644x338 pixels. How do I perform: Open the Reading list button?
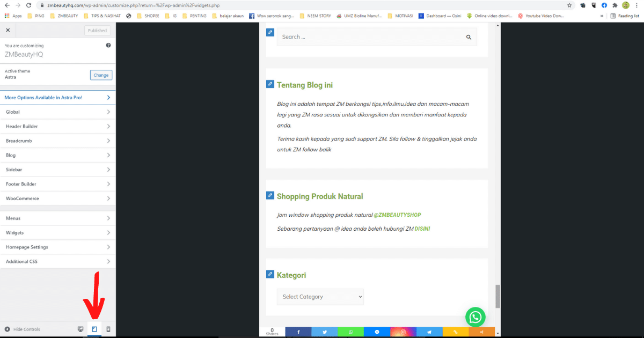625,16
